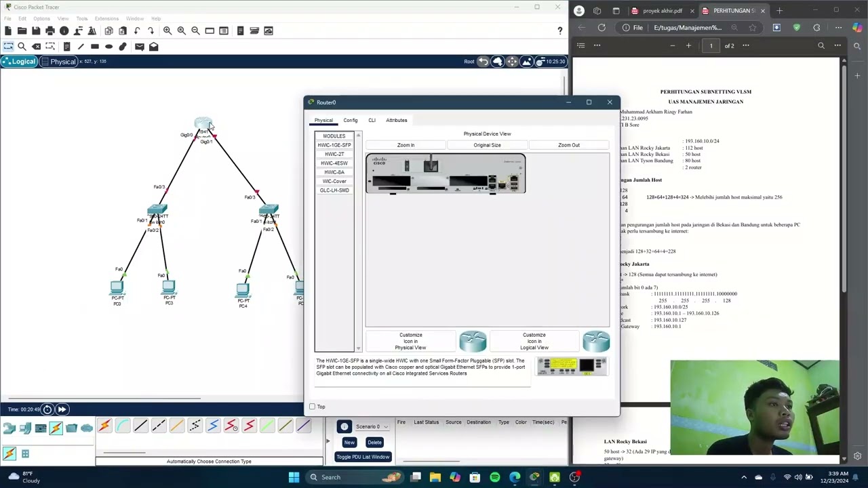Screen dimensions: 868x488
Task: Open the Attributes tab in Router0
Action: (397, 120)
